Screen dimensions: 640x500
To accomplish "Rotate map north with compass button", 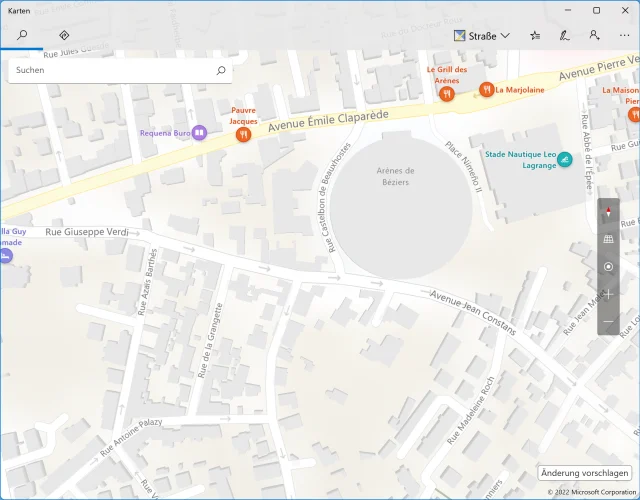I will [x=608, y=212].
